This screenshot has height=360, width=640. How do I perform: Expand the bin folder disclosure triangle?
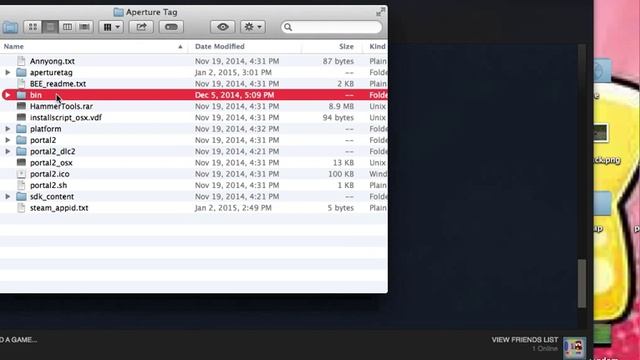pos(8,95)
